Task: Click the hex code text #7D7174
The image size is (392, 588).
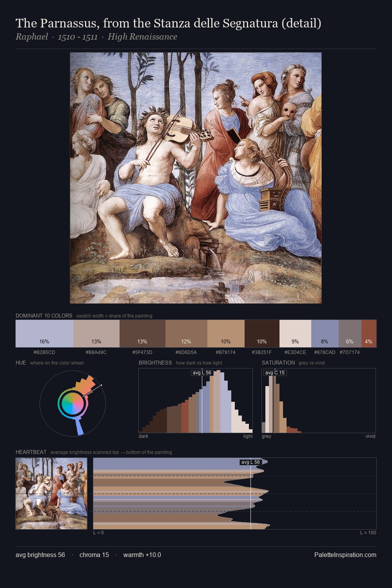Action: pyautogui.click(x=350, y=352)
